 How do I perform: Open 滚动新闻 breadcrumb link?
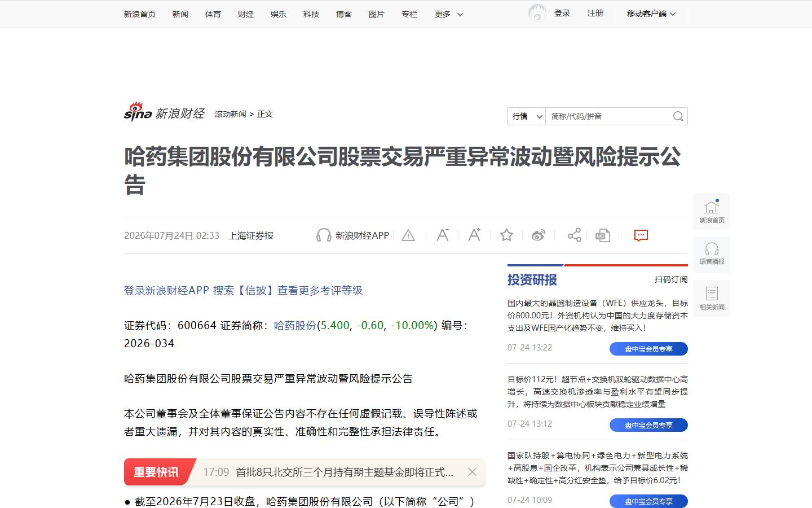231,114
